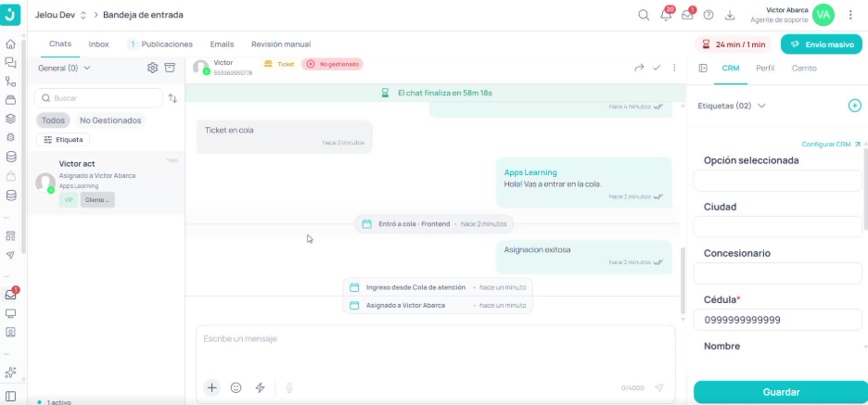Switch to the Chats tab
This screenshot has width=868, height=405.
tap(59, 44)
